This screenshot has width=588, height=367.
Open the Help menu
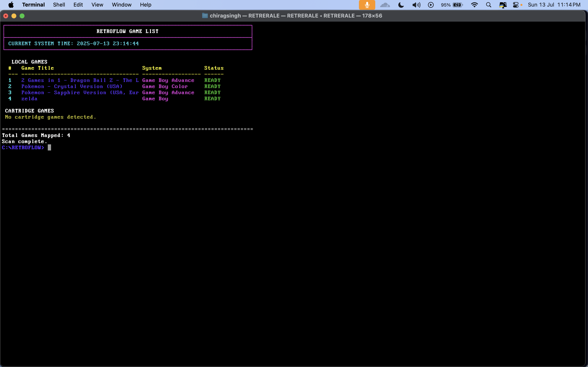[146, 5]
